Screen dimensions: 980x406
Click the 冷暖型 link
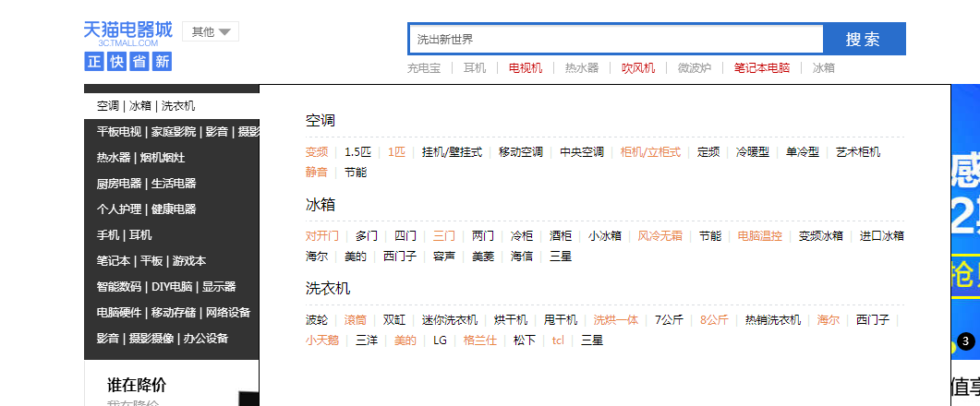[x=753, y=151]
